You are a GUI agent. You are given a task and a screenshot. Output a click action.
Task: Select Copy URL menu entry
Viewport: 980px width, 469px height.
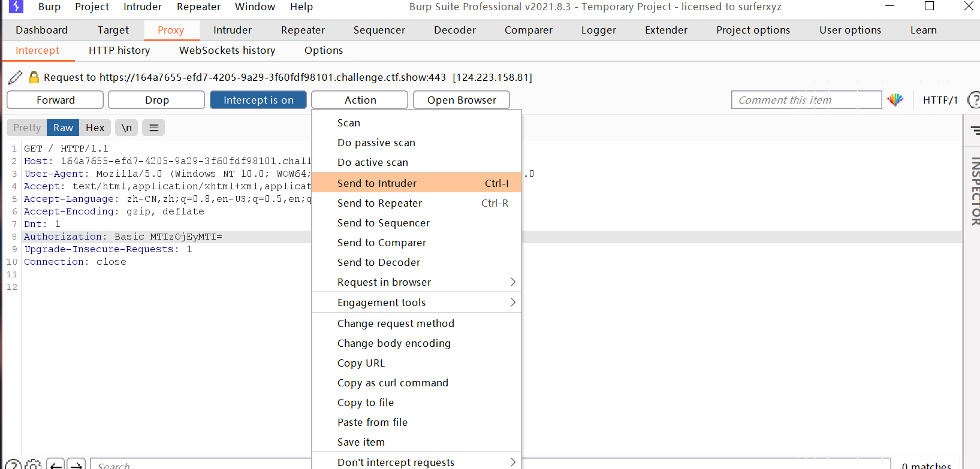click(x=417, y=363)
